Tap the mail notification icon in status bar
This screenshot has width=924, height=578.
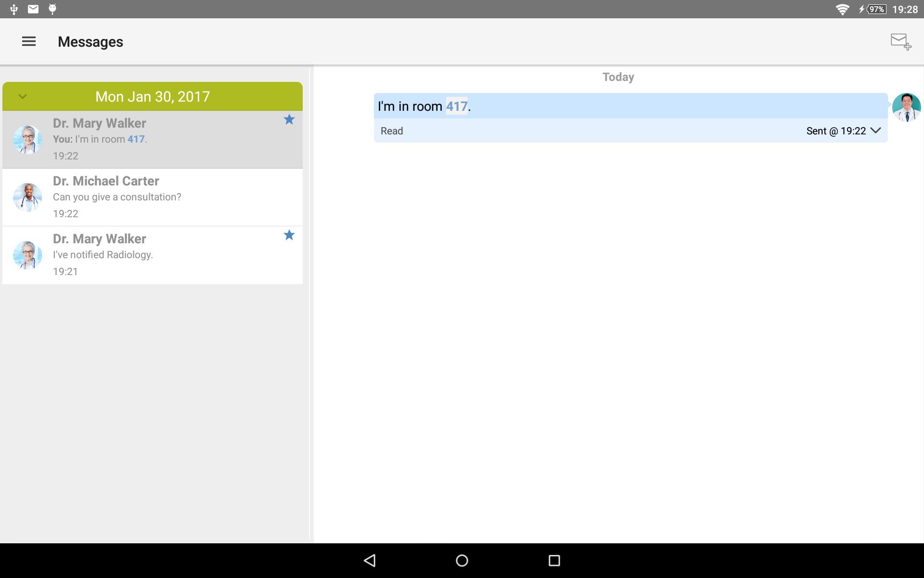click(33, 9)
